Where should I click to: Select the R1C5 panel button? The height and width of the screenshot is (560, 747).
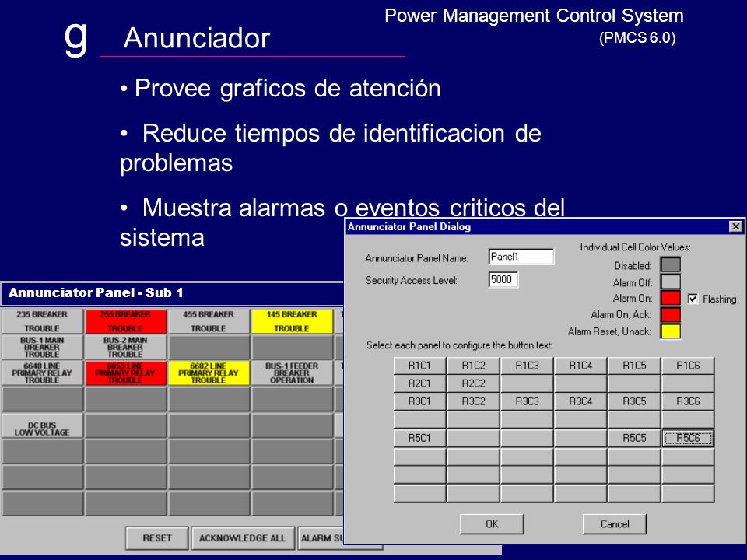coord(635,366)
